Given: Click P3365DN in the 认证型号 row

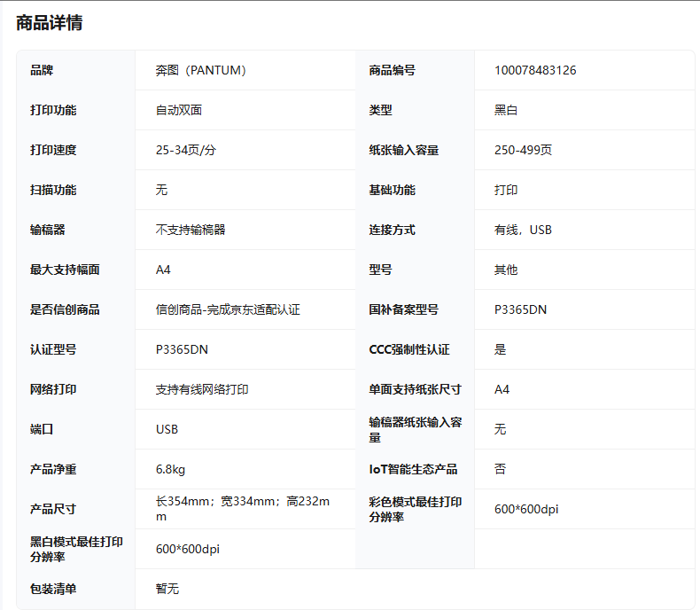Looking at the screenshot, I should (x=182, y=349).
